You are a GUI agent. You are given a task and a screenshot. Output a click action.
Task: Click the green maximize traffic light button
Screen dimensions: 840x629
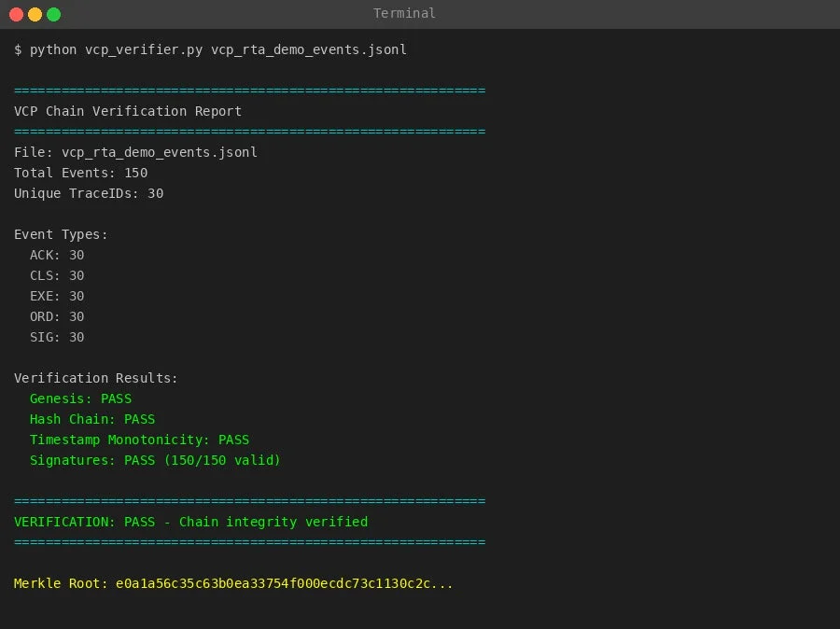52,14
